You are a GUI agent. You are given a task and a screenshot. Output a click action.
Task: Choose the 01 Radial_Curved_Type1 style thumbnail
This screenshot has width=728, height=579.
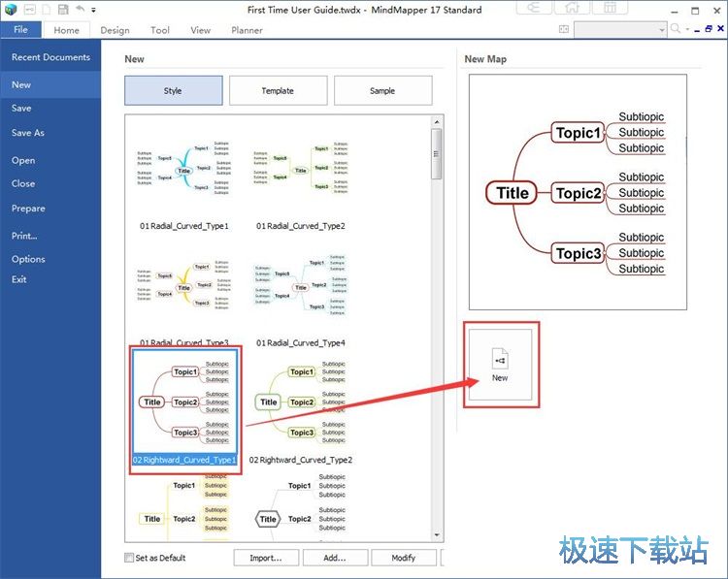183,170
